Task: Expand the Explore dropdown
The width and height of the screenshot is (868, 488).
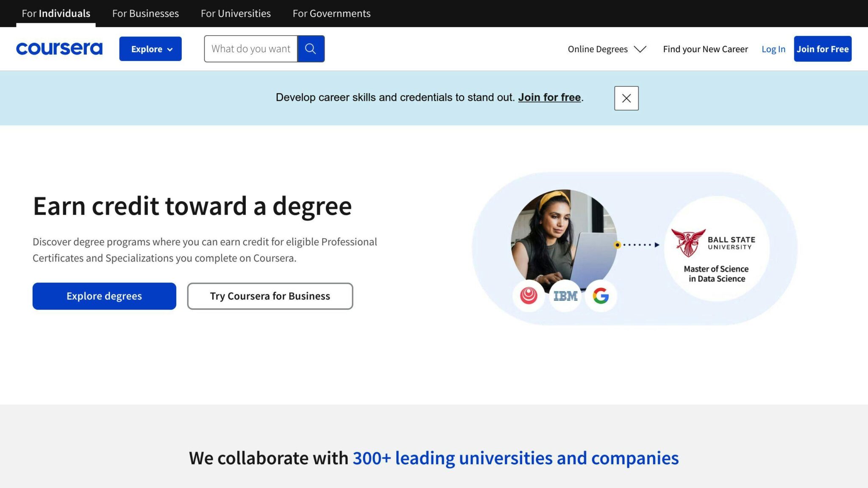Action: (x=150, y=49)
